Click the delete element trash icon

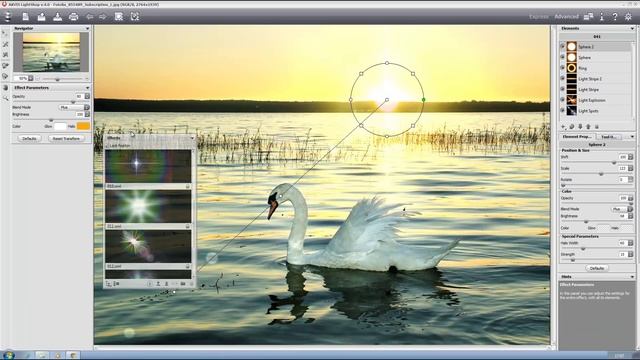596,127
